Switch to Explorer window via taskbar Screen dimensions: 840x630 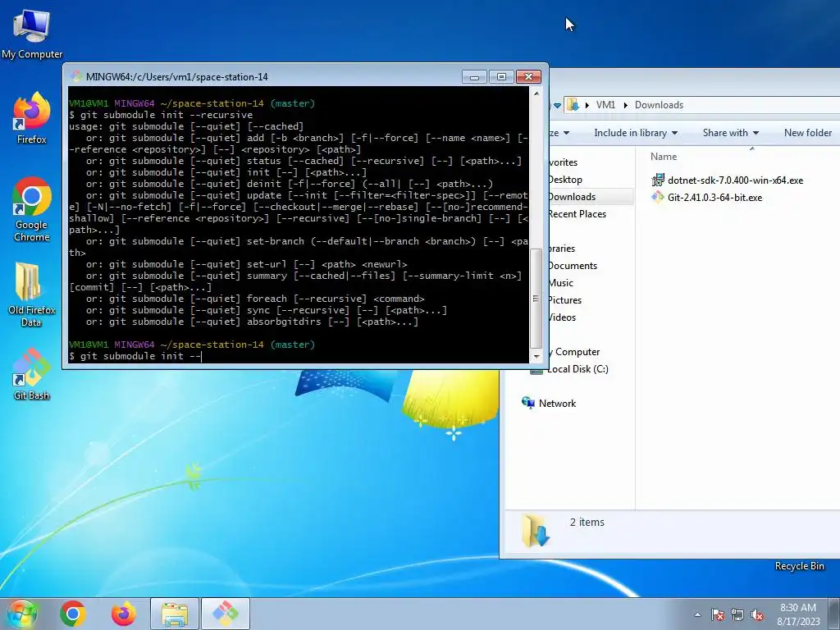(x=175, y=614)
